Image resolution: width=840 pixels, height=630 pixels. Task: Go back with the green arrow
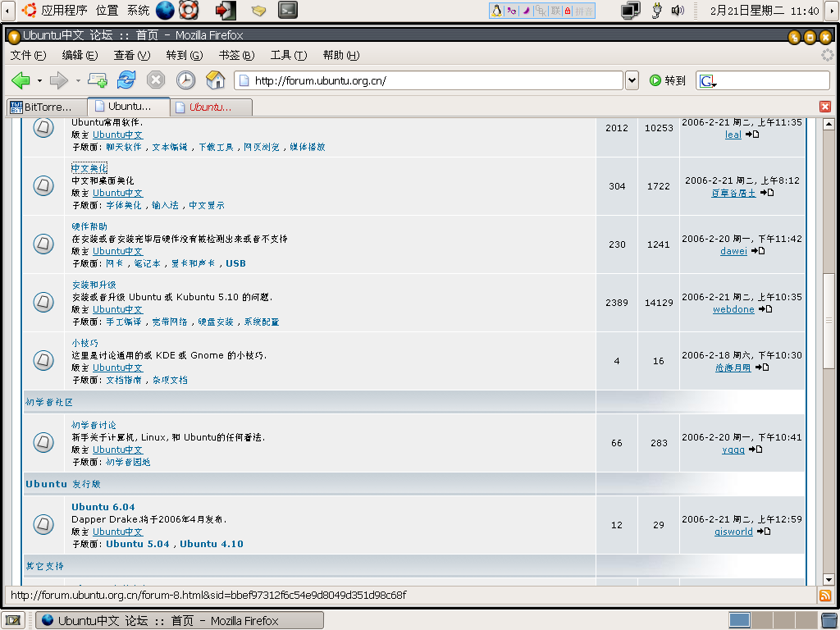tap(21, 80)
